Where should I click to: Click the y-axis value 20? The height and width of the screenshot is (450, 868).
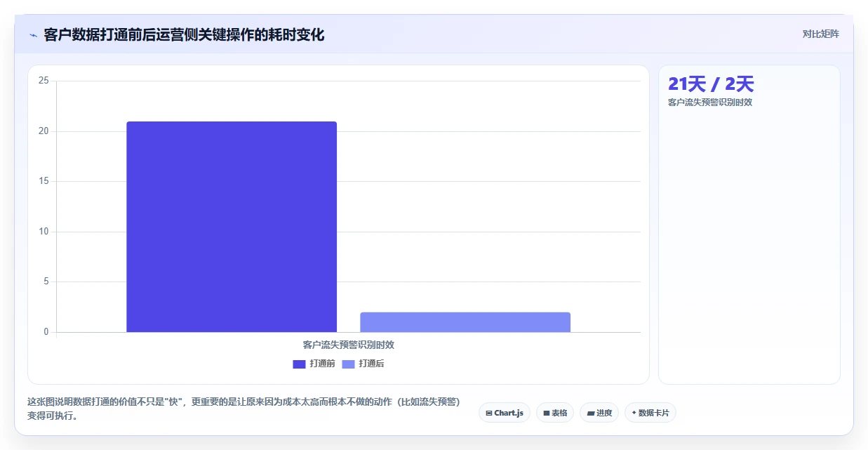click(x=44, y=131)
